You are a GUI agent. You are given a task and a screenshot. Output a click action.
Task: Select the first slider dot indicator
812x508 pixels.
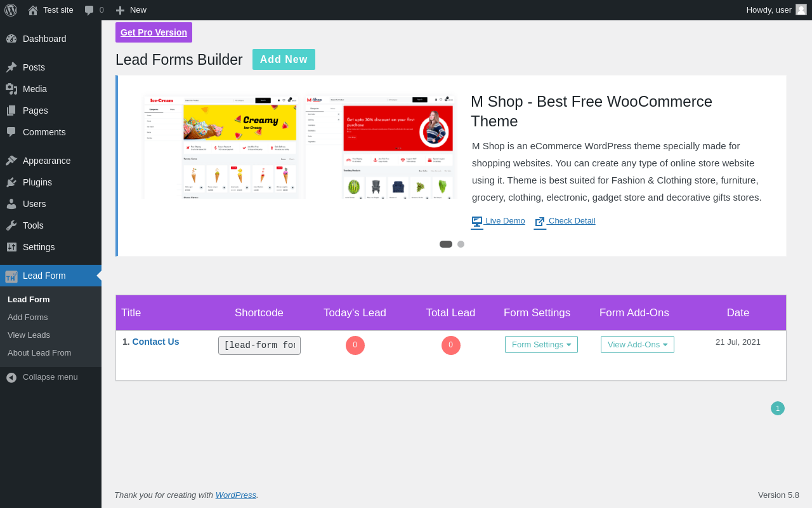446,244
